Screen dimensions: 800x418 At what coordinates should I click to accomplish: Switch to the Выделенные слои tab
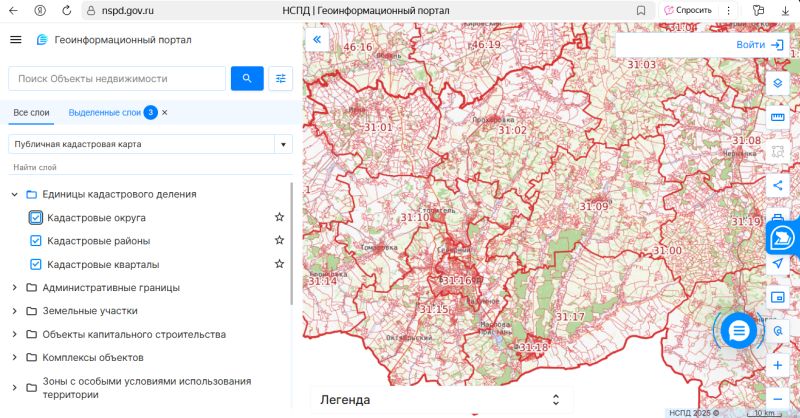104,113
